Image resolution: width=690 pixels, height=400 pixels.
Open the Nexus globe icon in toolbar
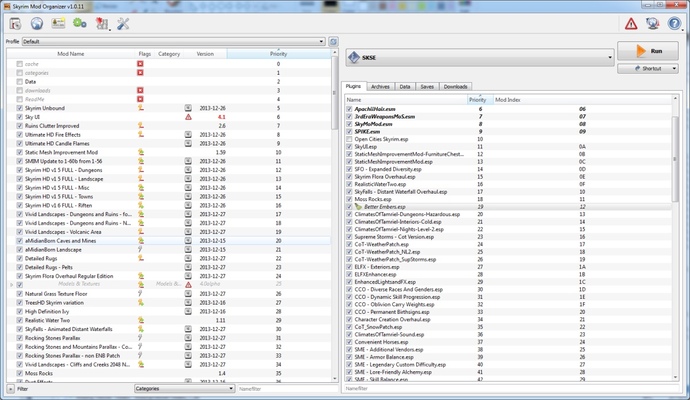pos(37,23)
